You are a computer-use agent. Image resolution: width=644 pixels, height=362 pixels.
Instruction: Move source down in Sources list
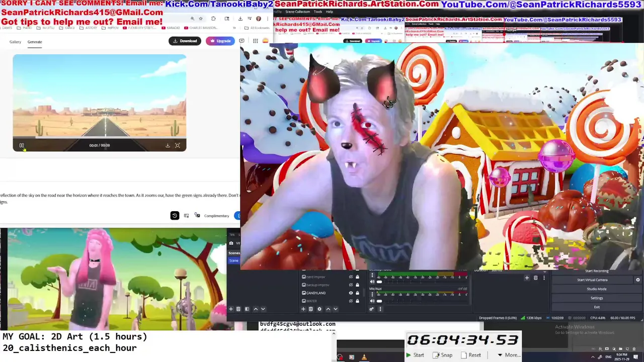pos(336,309)
